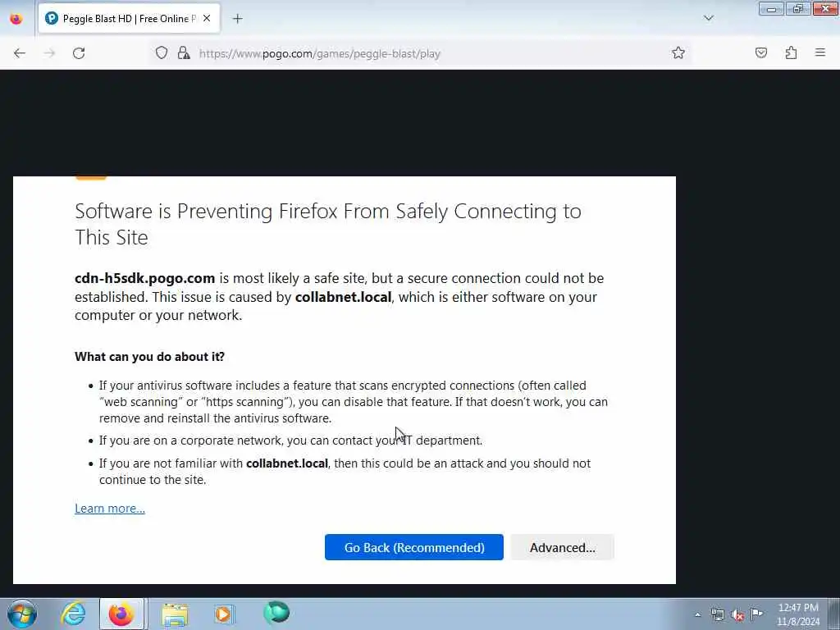
Task: View site connection info via the padlock icon
Action: coord(184,53)
